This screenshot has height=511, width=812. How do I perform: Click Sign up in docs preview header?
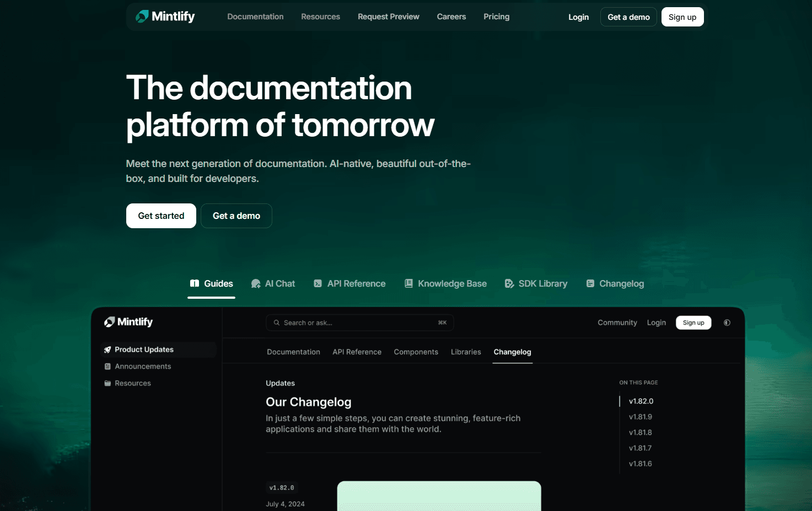[x=693, y=322]
